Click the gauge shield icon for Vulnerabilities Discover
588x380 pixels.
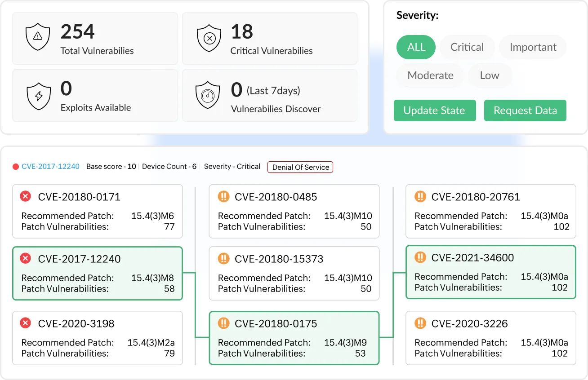coord(207,95)
